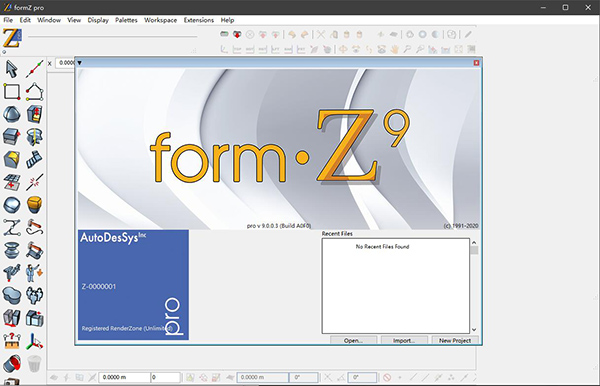Viewport: 600px width, 386px height.
Task: Select the hammer and curve tool
Action: 34,227
